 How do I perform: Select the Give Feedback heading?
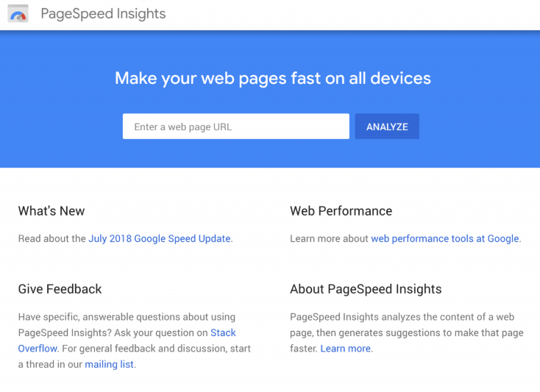point(60,289)
